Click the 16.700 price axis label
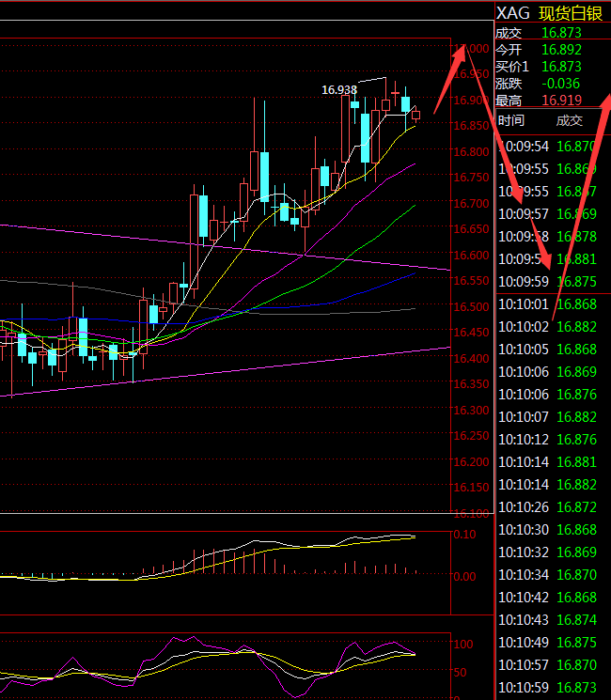The width and height of the screenshot is (611, 700). pyautogui.click(x=471, y=204)
